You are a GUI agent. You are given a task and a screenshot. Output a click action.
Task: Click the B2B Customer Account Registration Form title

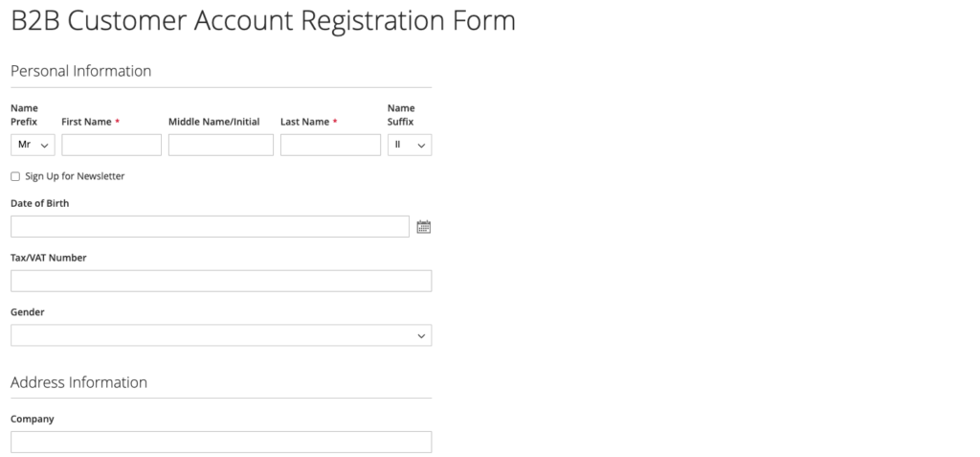[x=263, y=21]
